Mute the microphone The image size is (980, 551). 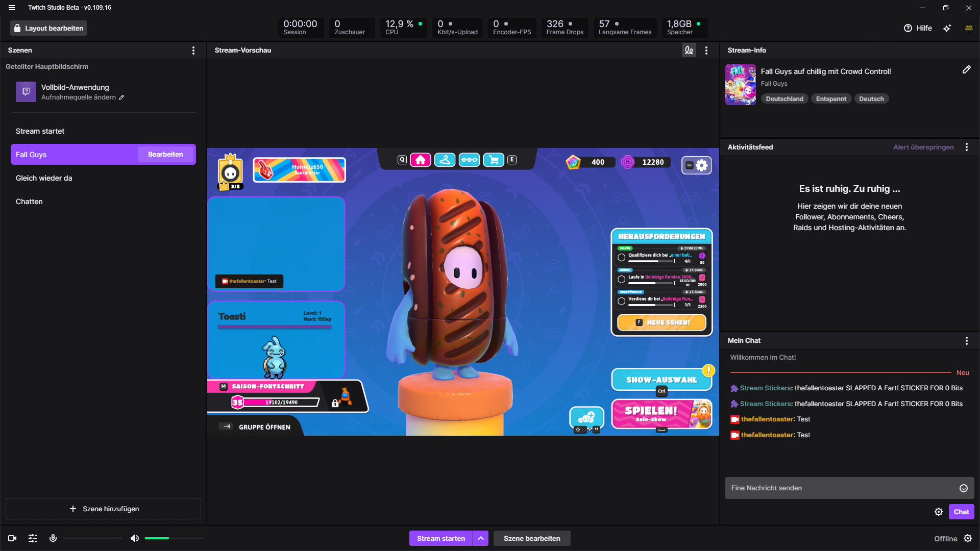[53, 538]
